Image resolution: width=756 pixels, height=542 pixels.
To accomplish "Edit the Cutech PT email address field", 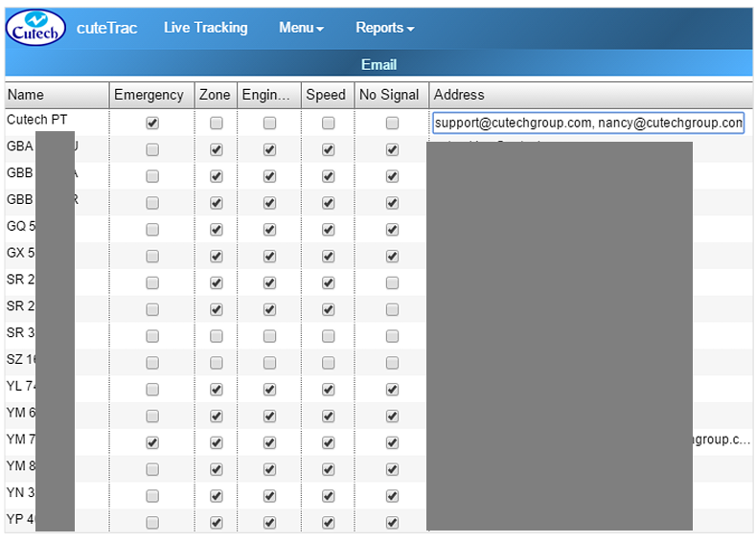I will pyautogui.click(x=587, y=123).
